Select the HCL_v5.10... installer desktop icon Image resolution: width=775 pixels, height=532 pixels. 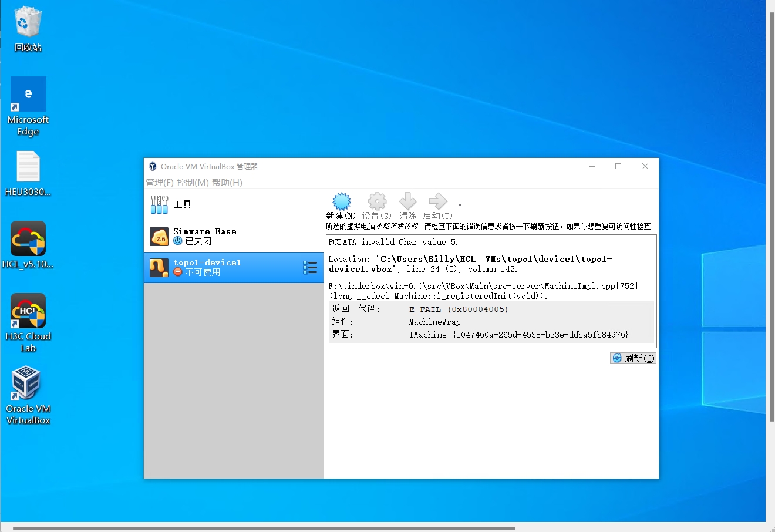click(28, 245)
